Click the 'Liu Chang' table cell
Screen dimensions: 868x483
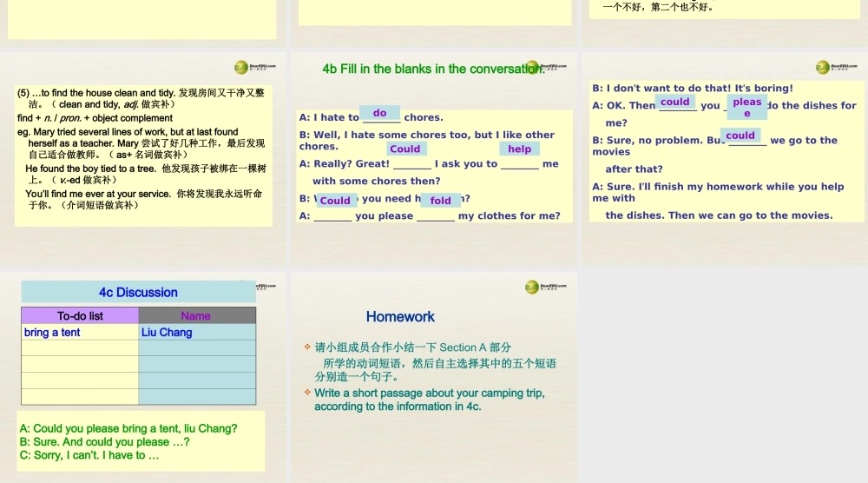coord(197,332)
